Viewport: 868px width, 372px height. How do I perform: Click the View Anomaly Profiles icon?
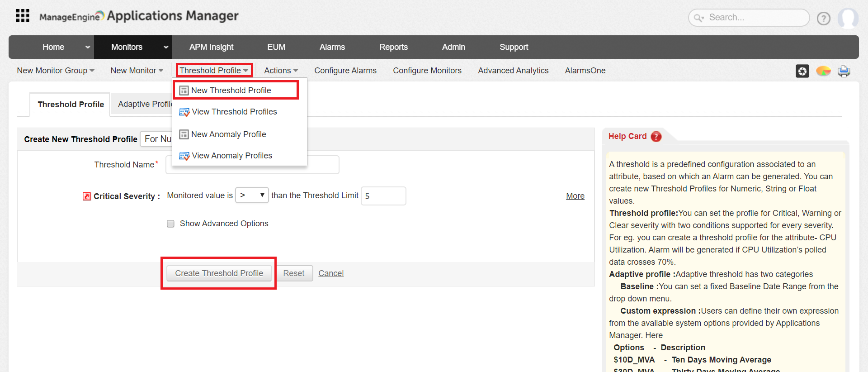tap(184, 156)
